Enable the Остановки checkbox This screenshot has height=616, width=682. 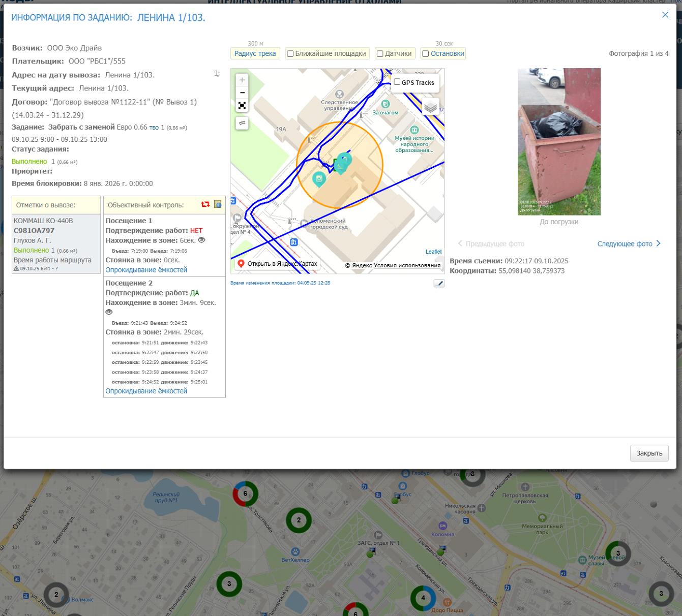pos(426,54)
